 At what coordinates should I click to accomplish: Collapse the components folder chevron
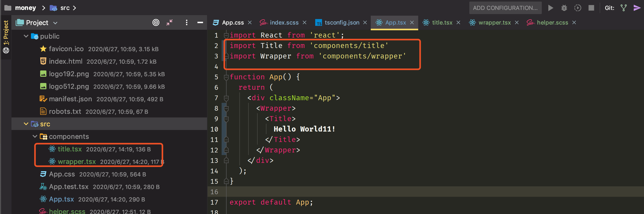pos(35,136)
